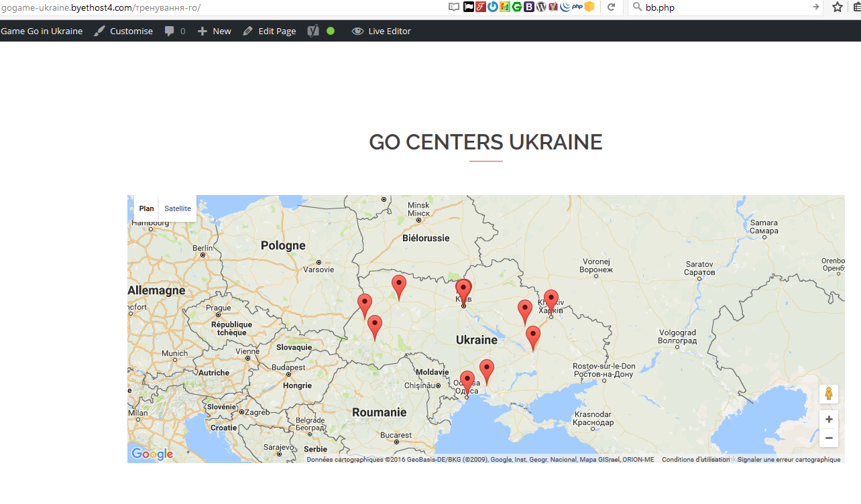Click the WordPress bookmark icon in address bar
The height and width of the screenshot is (504, 861).
coord(541,7)
